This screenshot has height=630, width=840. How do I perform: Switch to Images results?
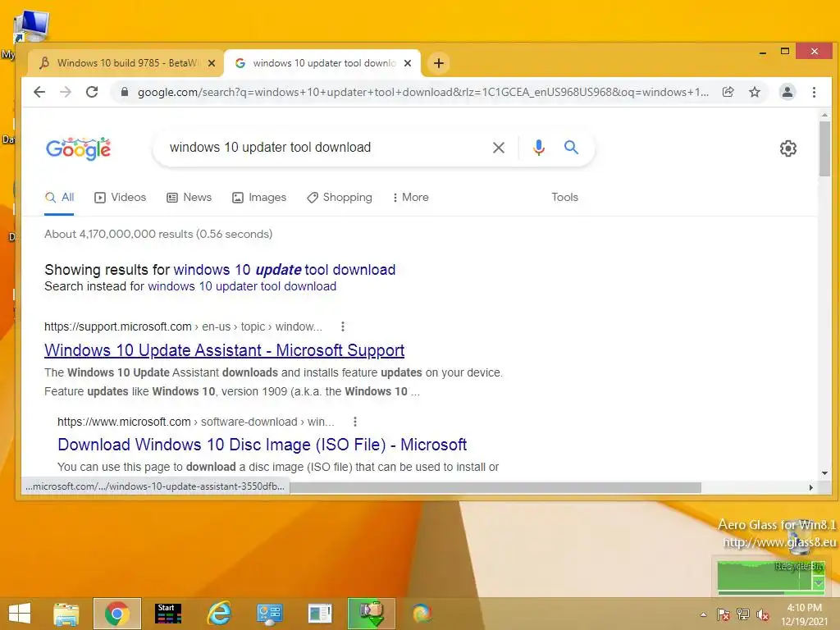click(x=259, y=198)
